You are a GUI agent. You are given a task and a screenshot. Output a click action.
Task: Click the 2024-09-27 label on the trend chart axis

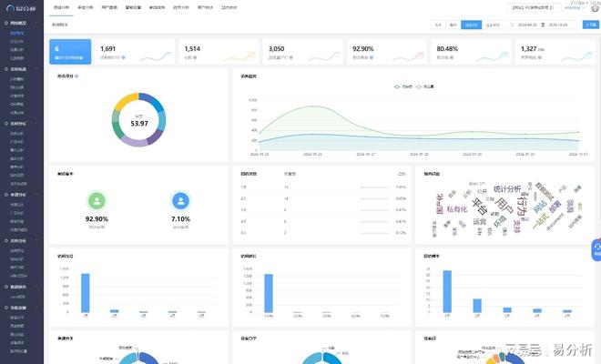click(x=366, y=155)
